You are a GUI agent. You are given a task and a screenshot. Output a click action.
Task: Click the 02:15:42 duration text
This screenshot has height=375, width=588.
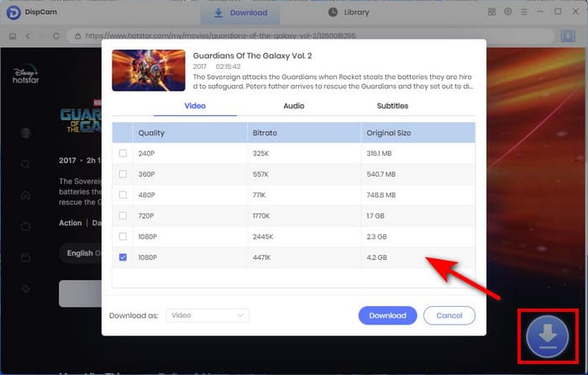coord(228,66)
